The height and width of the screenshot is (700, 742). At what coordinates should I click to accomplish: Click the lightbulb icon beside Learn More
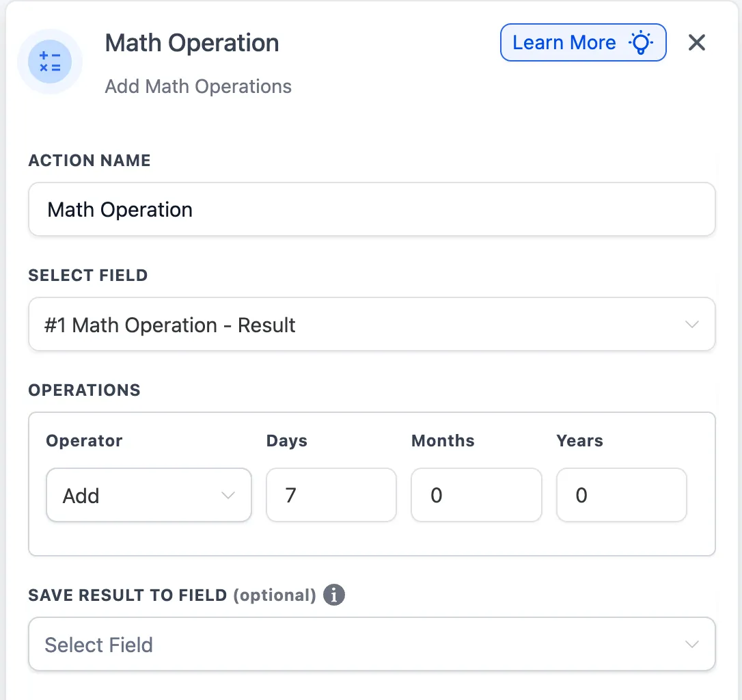tap(640, 42)
